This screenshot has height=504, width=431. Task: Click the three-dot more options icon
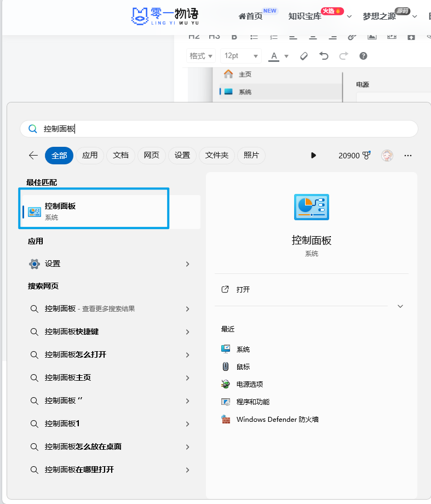(407, 156)
